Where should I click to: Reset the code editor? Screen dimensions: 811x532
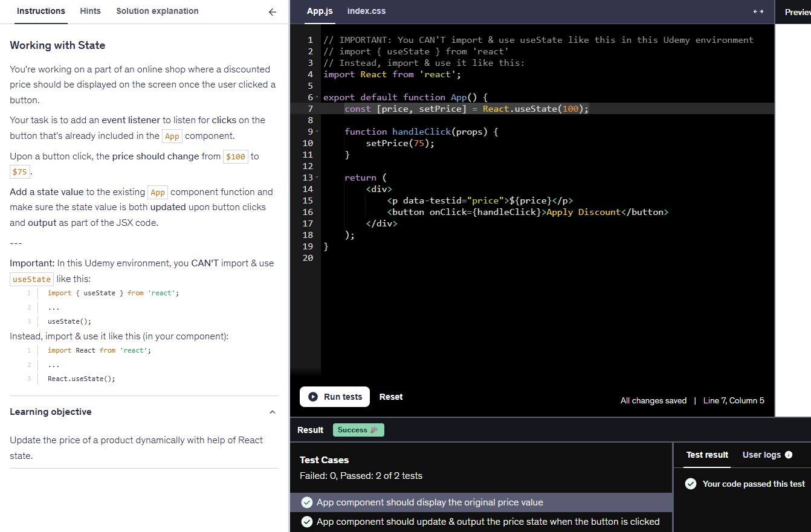pyautogui.click(x=391, y=397)
